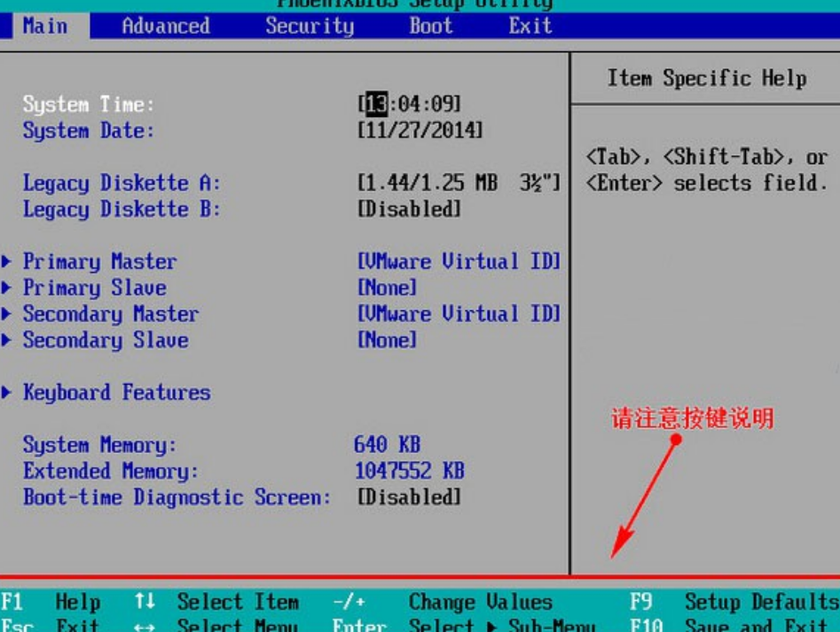Click the up-down arrows Select Item icon
This screenshot has height=632, width=840.
click(145, 603)
